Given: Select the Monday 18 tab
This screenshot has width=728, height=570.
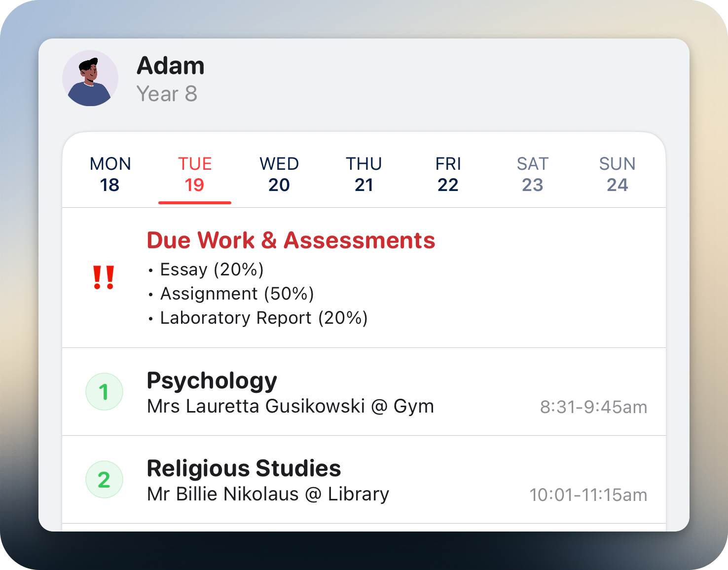Looking at the screenshot, I should pyautogui.click(x=110, y=174).
